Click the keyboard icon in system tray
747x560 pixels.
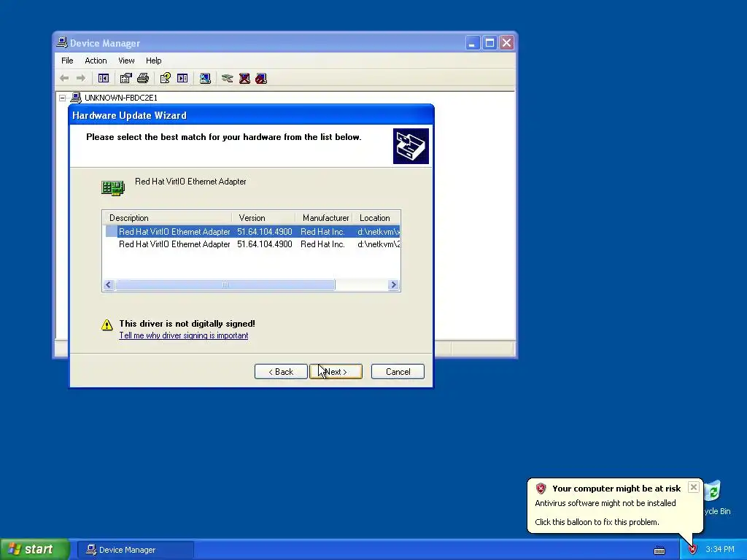[659, 550]
